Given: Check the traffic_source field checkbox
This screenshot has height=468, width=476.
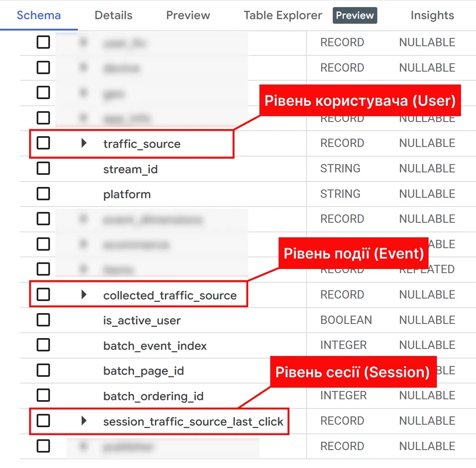Looking at the screenshot, I should [43, 143].
